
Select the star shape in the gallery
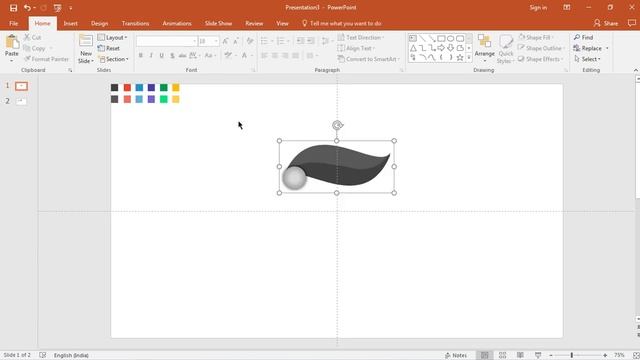point(460,58)
